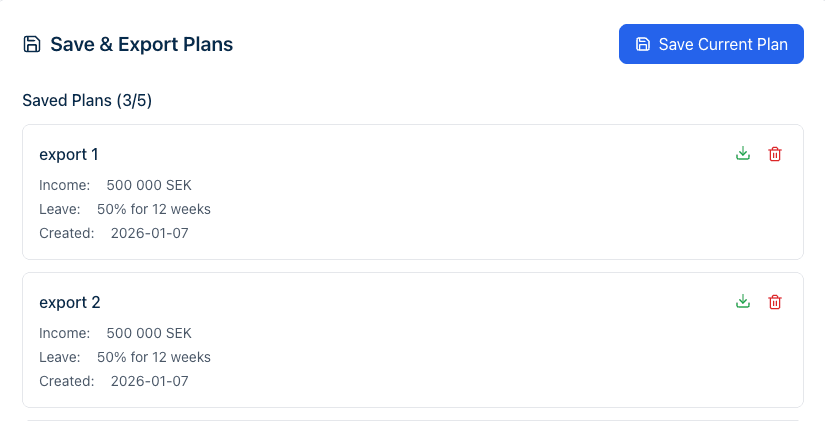The height and width of the screenshot is (421, 825).
Task: Delete the export 1 plan
Action: (x=775, y=154)
